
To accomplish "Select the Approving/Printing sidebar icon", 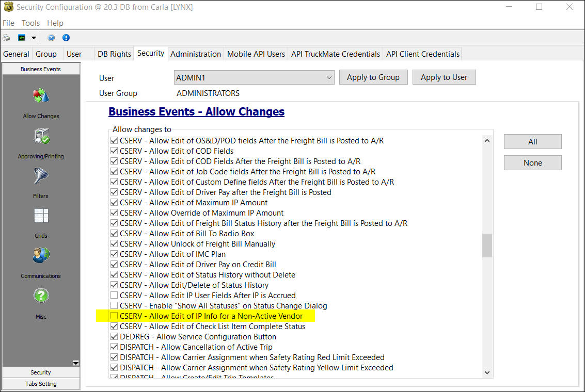I will 41,137.
